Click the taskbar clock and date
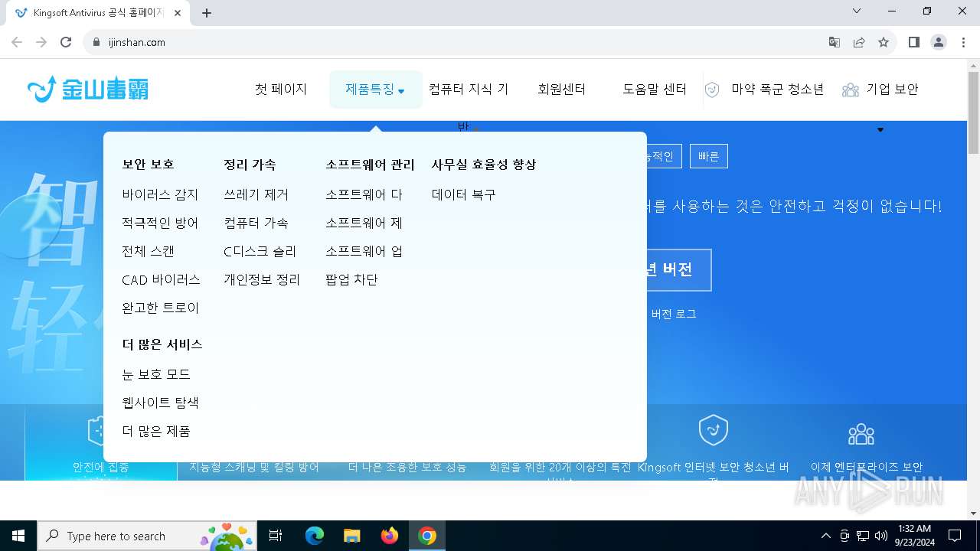 click(x=914, y=536)
